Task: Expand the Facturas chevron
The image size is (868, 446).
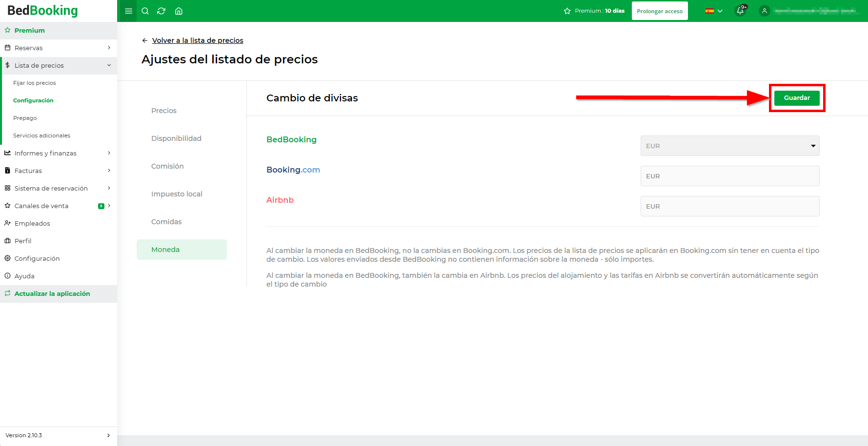Action: (x=109, y=171)
